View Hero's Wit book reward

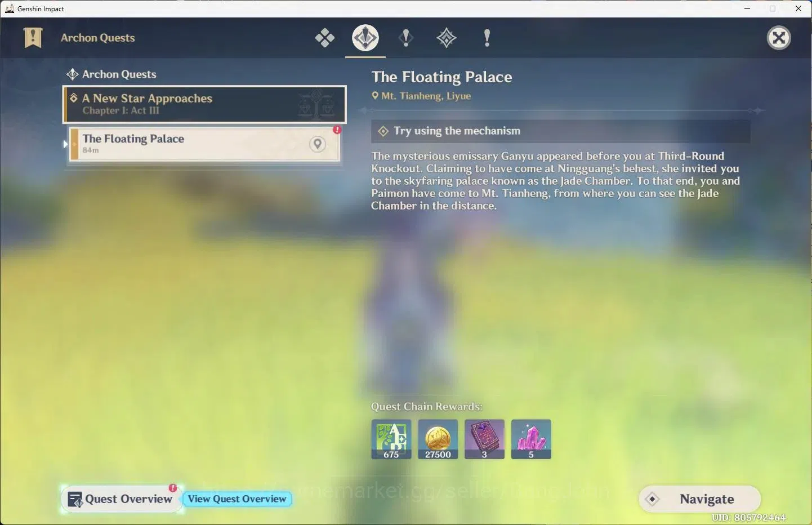tap(485, 439)
